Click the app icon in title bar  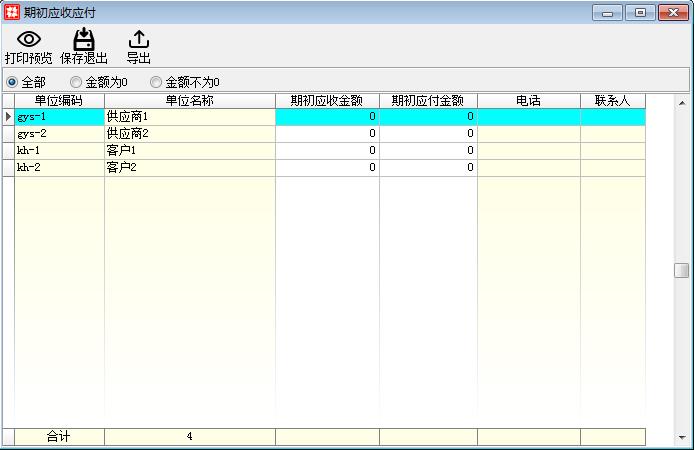[x=11, y=12]
